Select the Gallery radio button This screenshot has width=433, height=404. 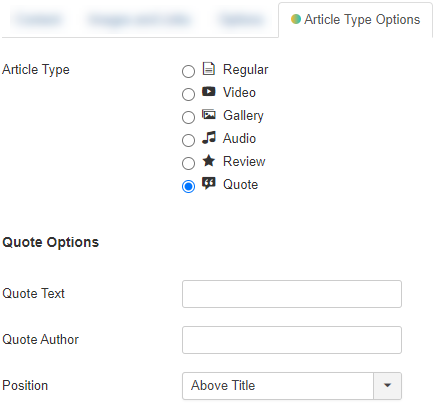[188, 117]
